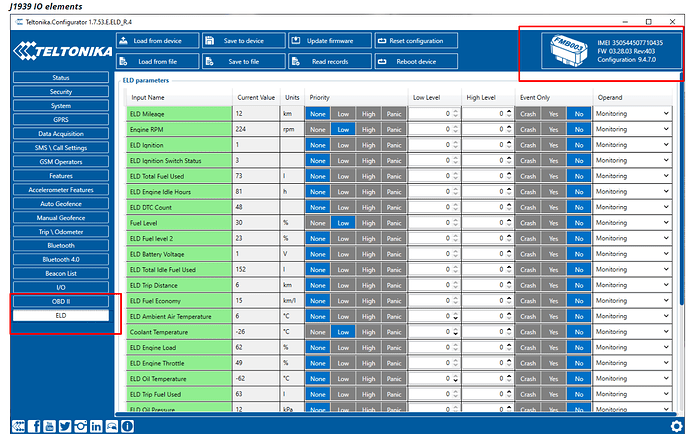690x434 pixels.
Task: Open the settings gear icon
Action: pos(676,426)
